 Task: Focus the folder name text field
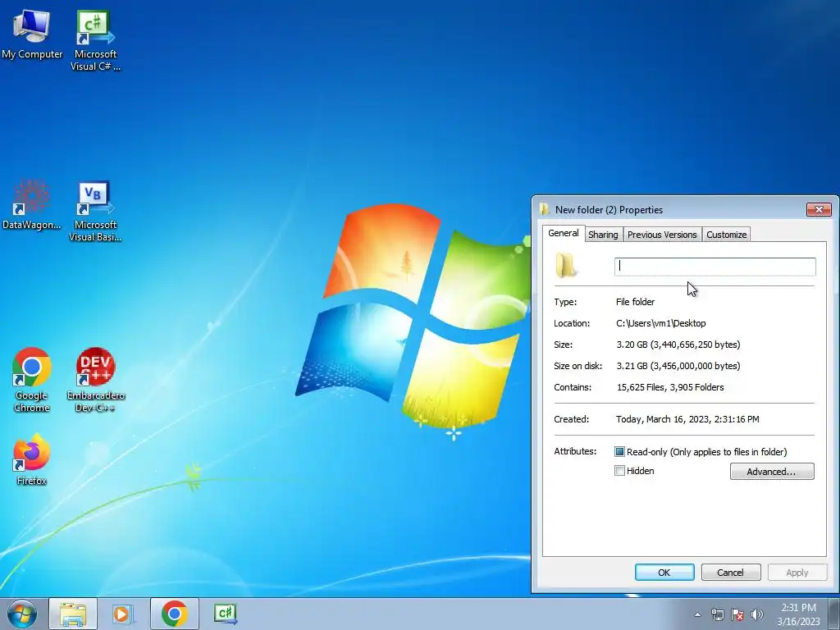tap(715, 267)
